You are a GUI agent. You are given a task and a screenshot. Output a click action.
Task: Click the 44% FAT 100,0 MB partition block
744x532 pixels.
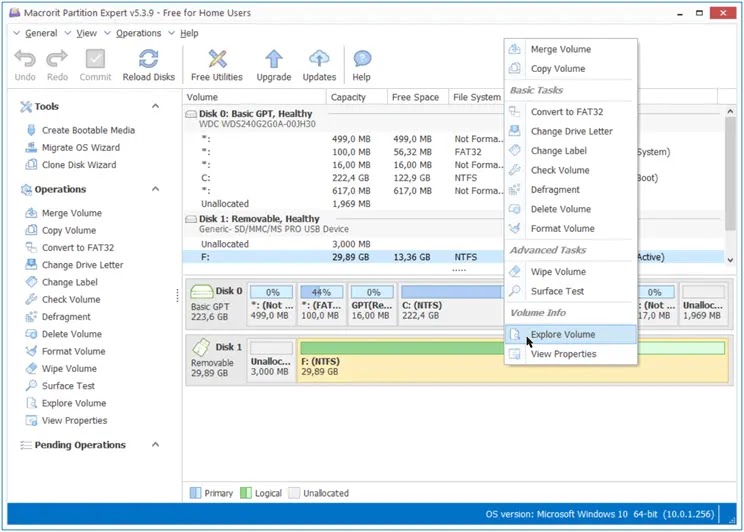[x=321, y=304]
